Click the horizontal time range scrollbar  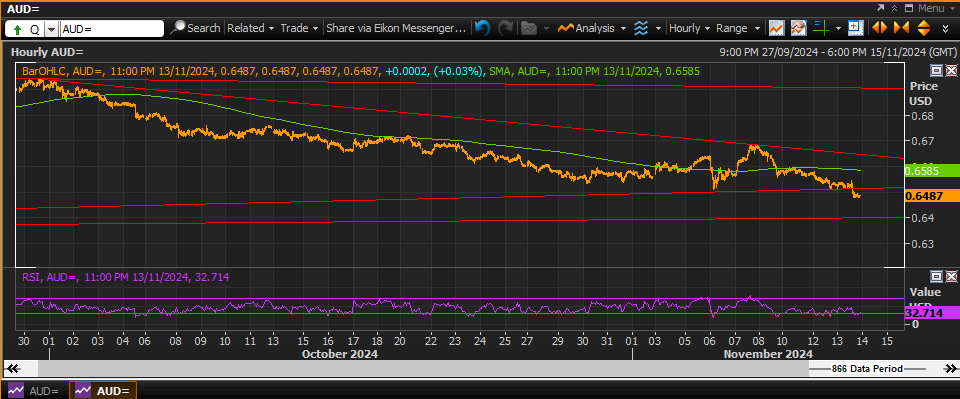tap(480, 368)
